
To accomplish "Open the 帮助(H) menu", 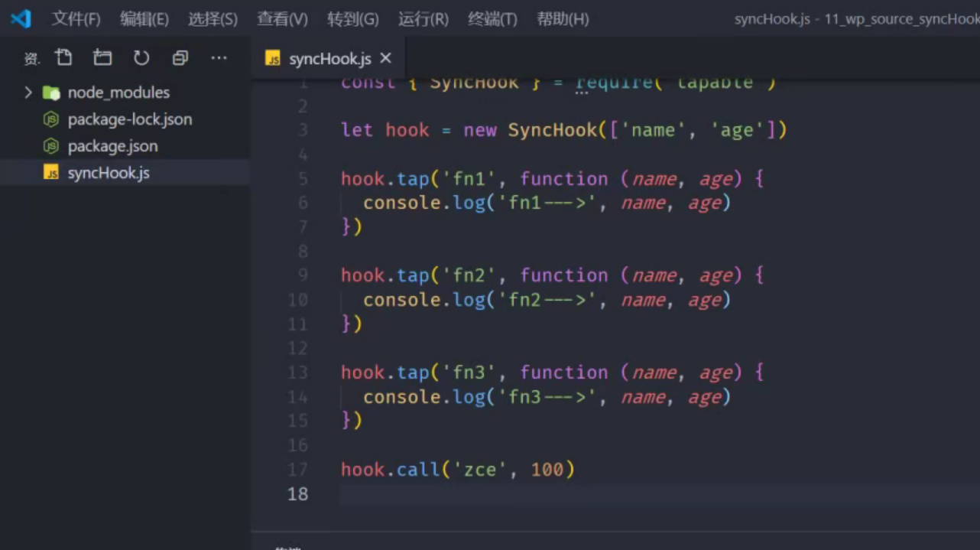I will point(563,19).
